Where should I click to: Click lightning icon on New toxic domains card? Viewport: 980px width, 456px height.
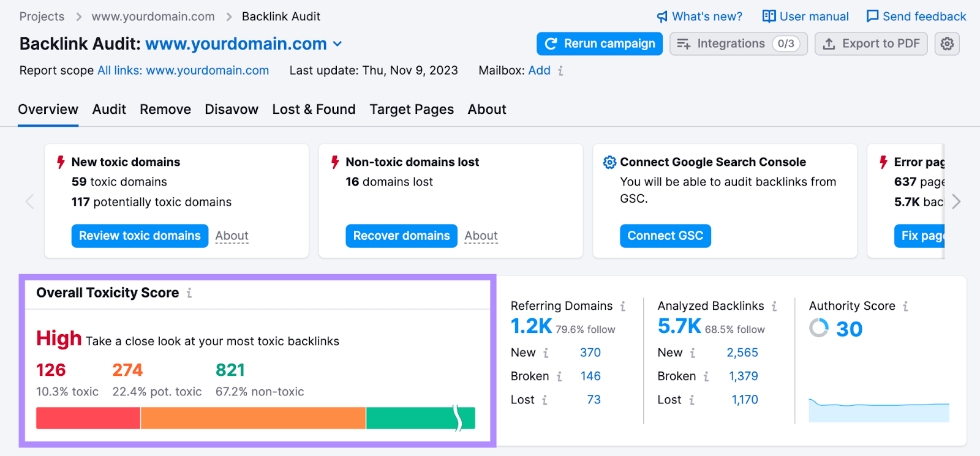pyautogui.click(x=61, y=162)
